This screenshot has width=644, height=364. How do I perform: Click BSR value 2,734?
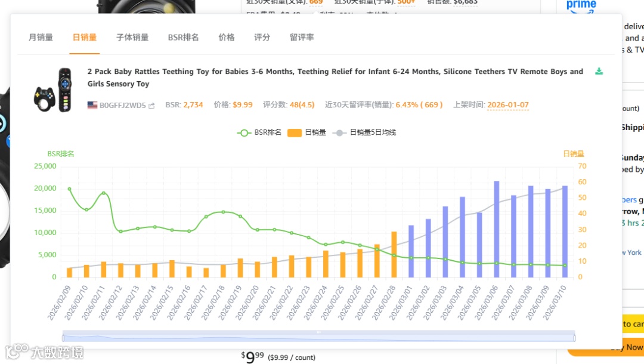point(193,105)
